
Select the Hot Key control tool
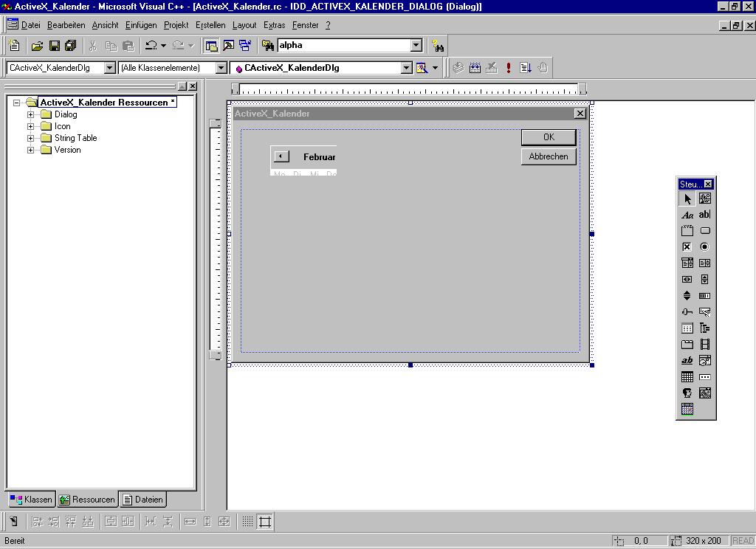[704, 312]
